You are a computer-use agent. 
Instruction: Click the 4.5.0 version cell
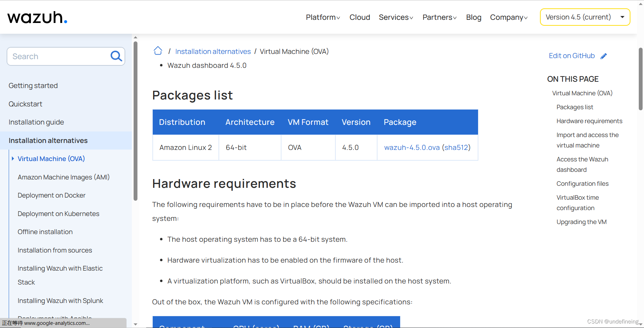[356, 147]
